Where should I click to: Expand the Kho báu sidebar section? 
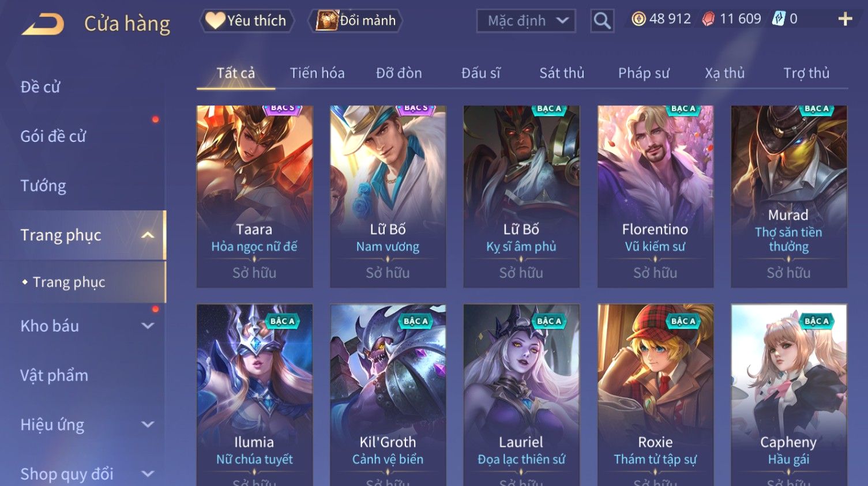[148, 326]
